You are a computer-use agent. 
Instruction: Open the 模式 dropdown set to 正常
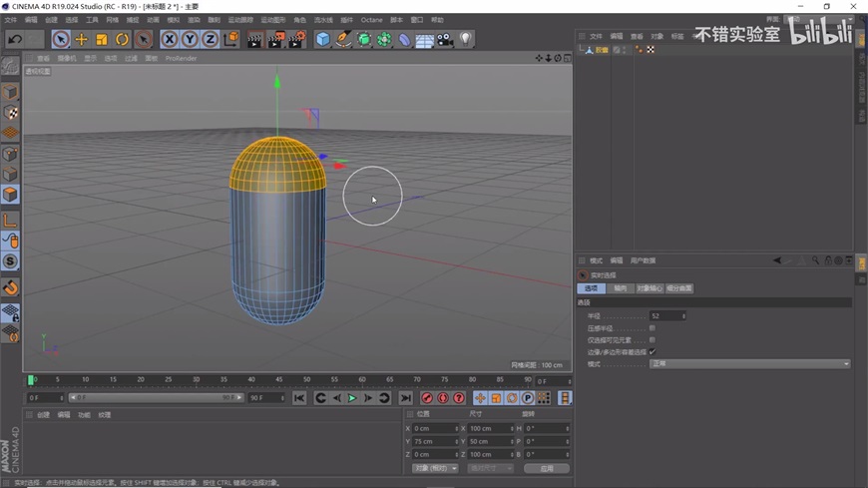tap(748, 364)
